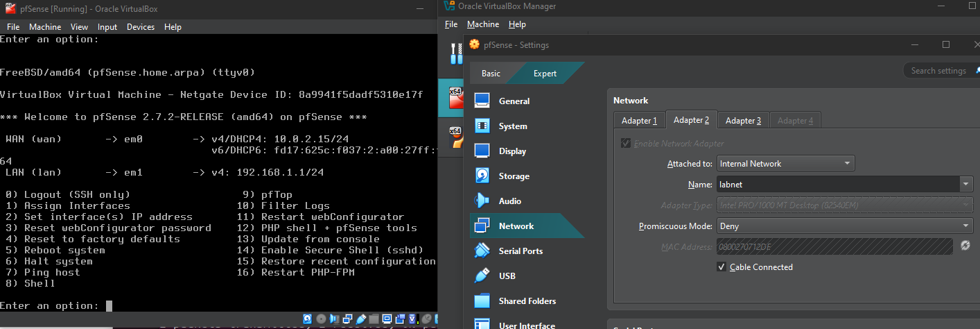Click the network adapters icon in VM status bar
This screenshot has width=980, height=329.
[x=347, y=319]
